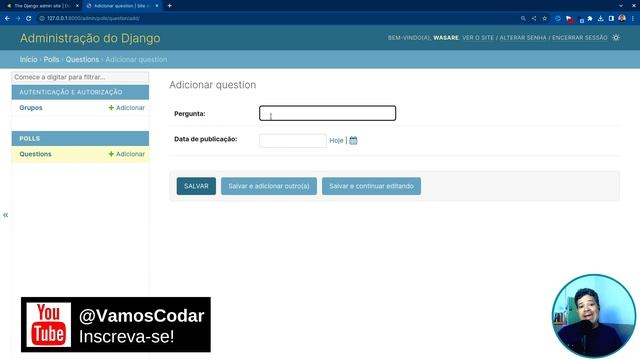Open the calendar date picker icon

tap(353, 140)
